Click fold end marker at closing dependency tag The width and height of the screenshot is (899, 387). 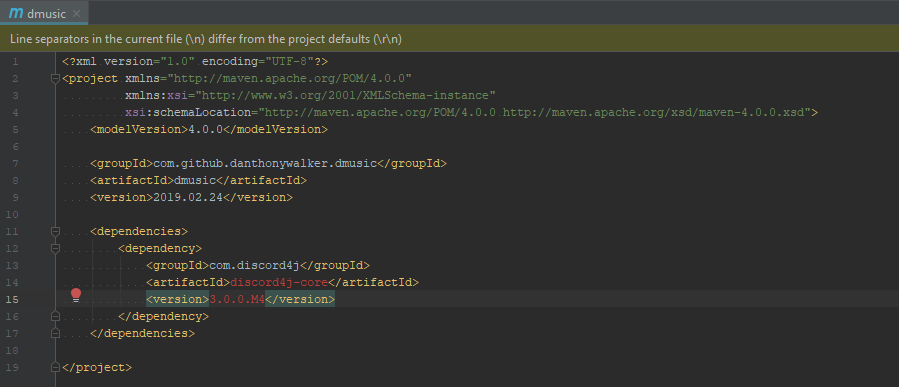pyautogui.click(x=56, y=316)
